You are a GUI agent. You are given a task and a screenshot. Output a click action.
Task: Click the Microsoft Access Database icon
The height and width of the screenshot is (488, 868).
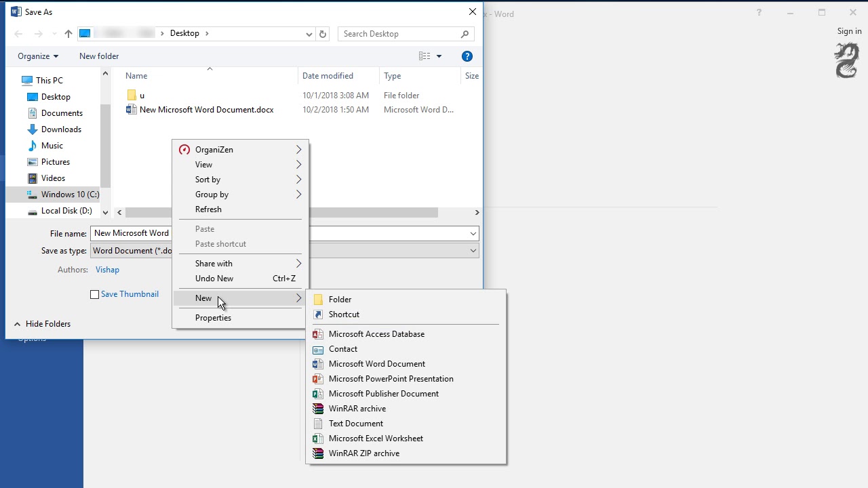pyautogui.click(x=318, y=334)
